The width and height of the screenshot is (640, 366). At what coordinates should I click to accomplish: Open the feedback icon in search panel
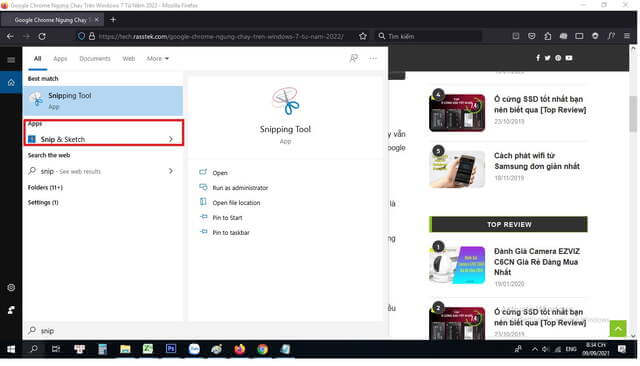pyautogui.click(x=353, y=59)
